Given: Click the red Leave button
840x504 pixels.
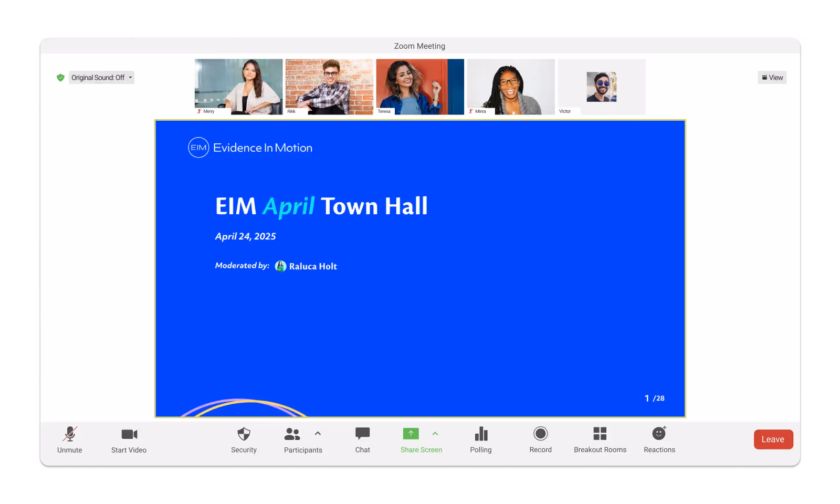Looking at the screenshot, I should coord(773,439).
